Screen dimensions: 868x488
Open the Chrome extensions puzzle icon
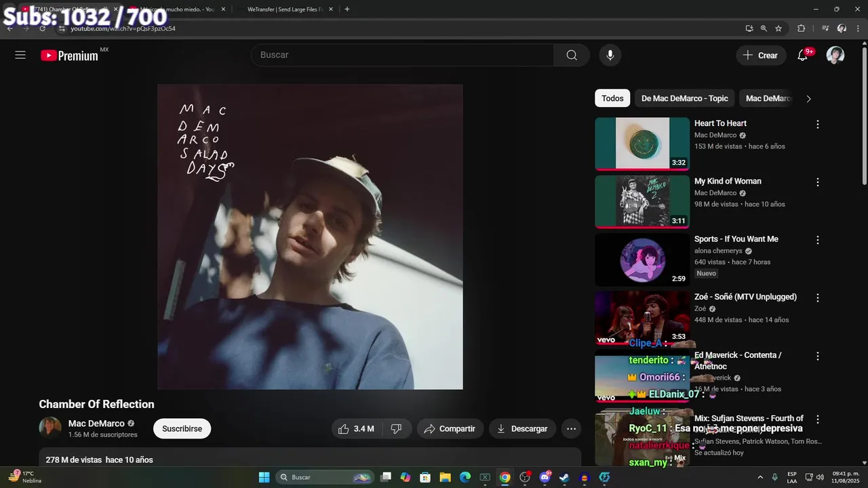[801, 28]
